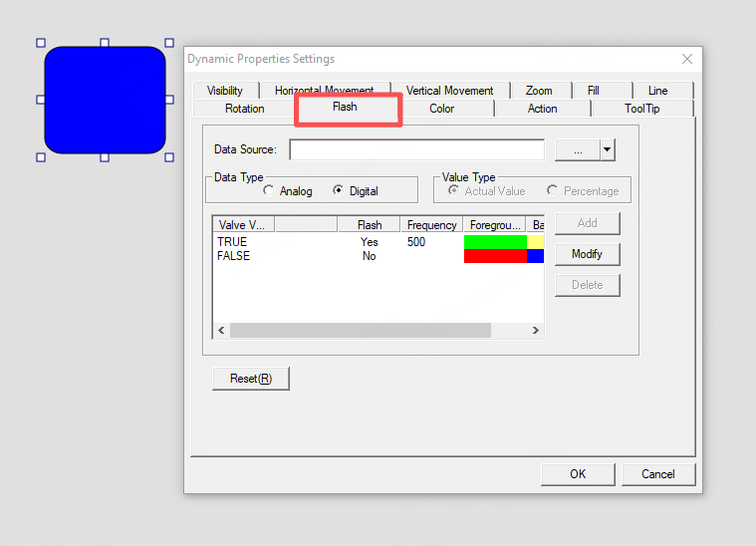Choose the Percentage value type
The width and height of the screenshot is (756, 546).
(x=553, y=190)
